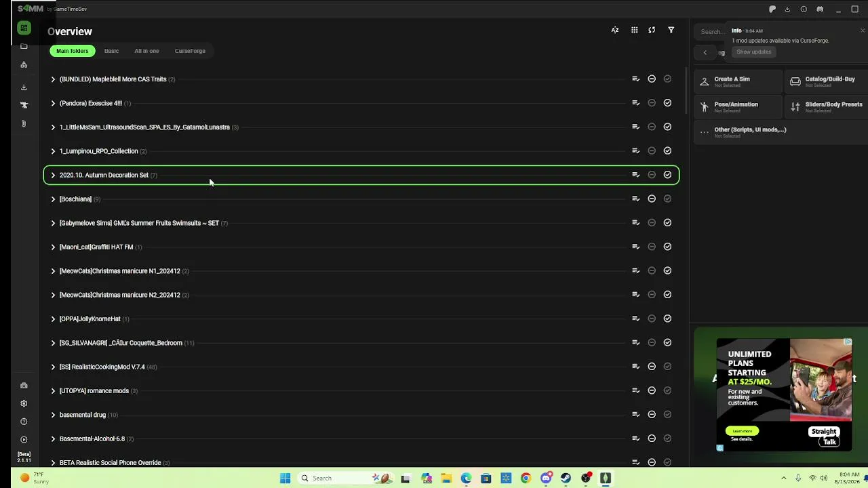Image resolution: width=868 pixels, height=488 pixels.
Task: Close the Info update notification
Action: pos(863,30)
